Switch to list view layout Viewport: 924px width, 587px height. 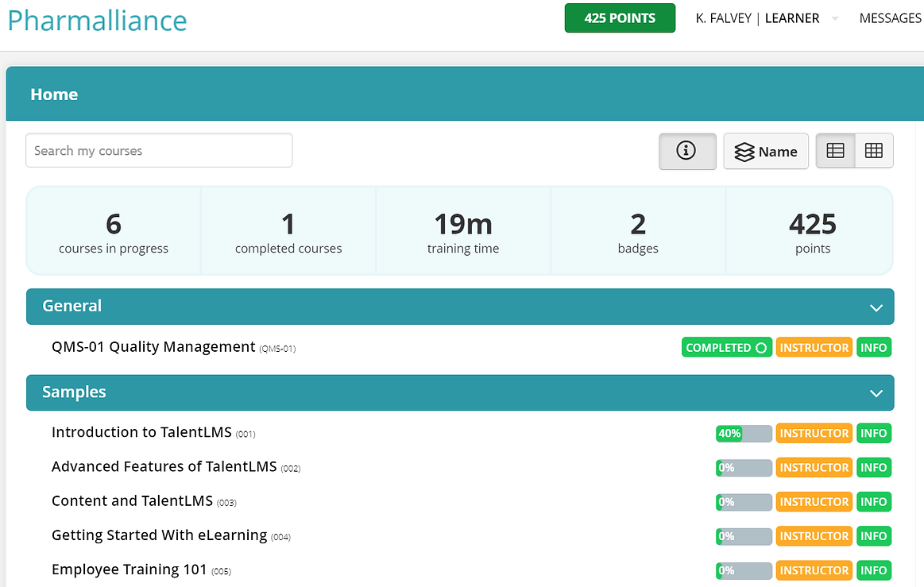(835, 151)
